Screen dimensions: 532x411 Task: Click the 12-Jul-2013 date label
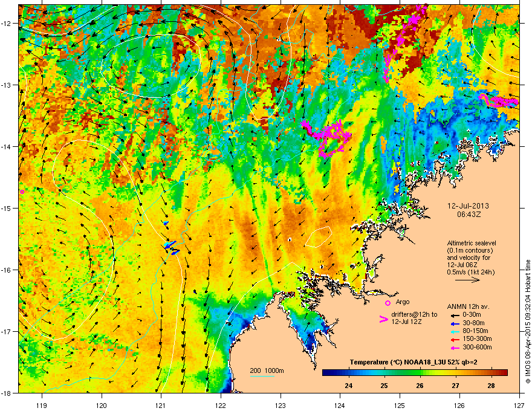(468, 206)
